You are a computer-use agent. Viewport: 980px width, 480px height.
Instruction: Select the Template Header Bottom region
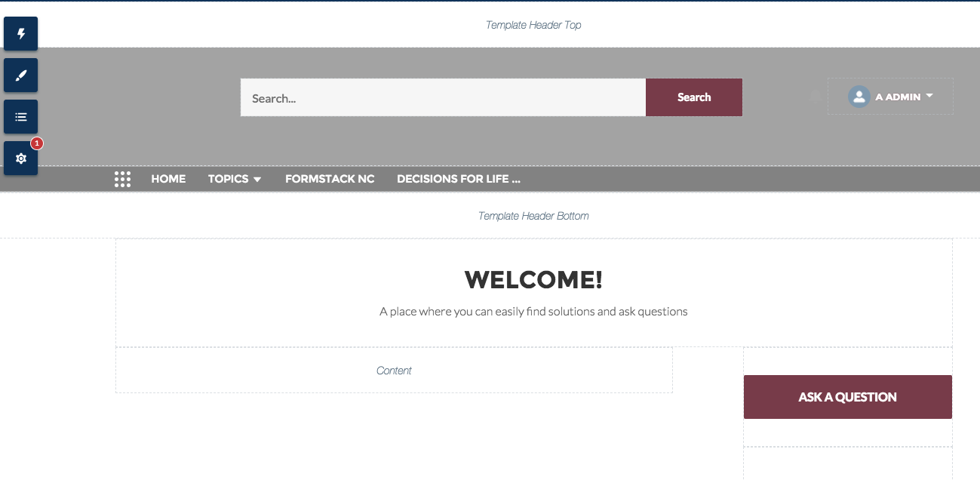[x=533, y=216]
